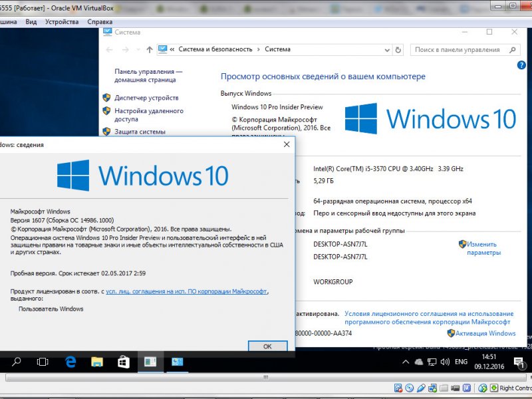The image size is (532, 399).
Task: Go back in the System window navigation
Action: pyautogui.click(x=109, y=50)
